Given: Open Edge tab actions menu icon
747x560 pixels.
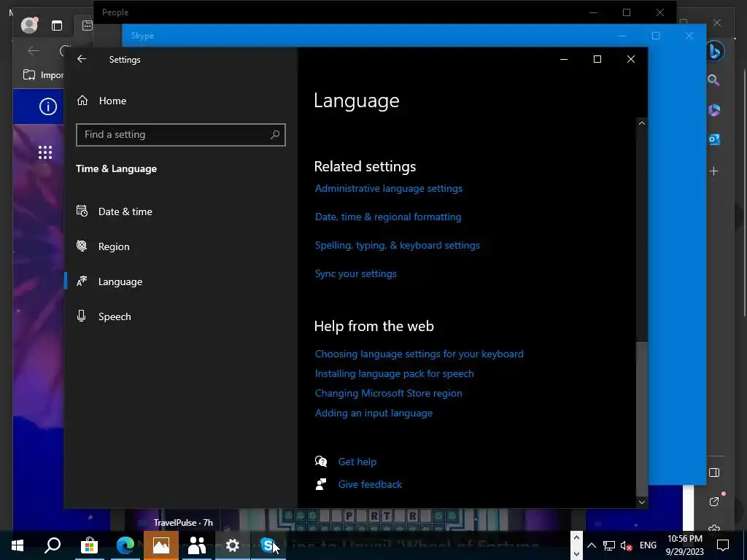Looking at the screenshot, I should 57,26.
